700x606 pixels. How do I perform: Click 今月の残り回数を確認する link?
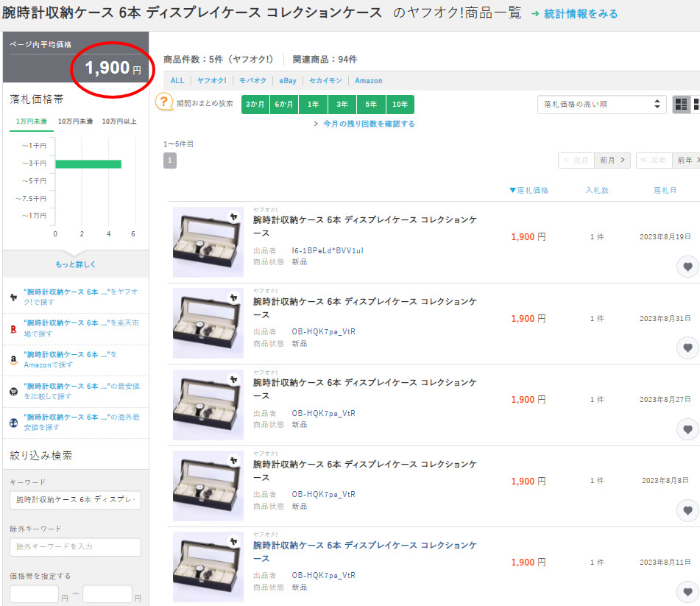click(x=368, y=124)
